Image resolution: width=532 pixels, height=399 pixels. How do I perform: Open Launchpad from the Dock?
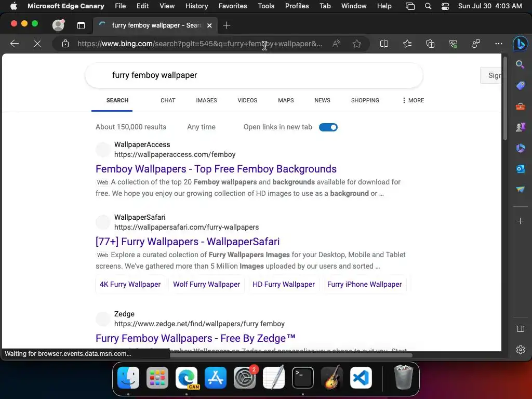[x=157, y=378]
